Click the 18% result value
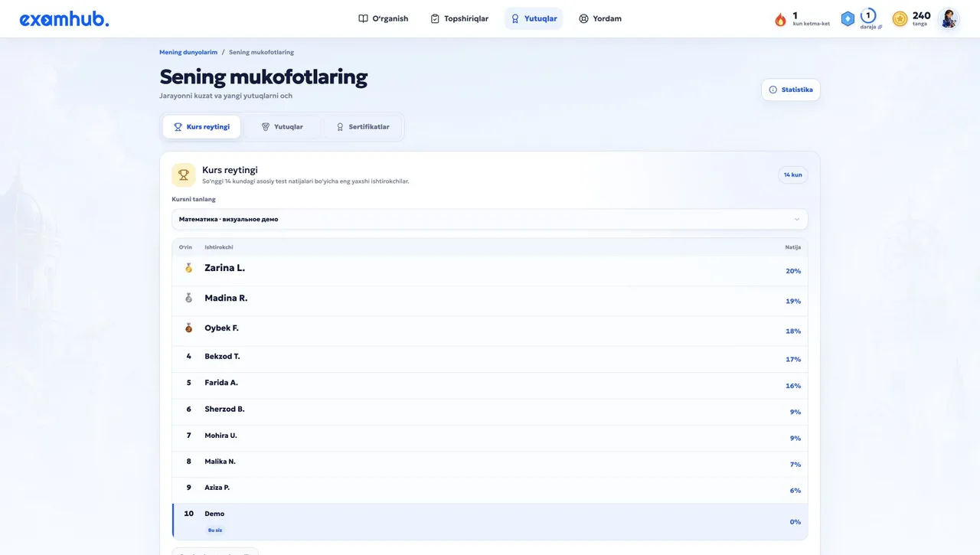The height and width of the screenshot is (555, 980). (x=793, y=331)
